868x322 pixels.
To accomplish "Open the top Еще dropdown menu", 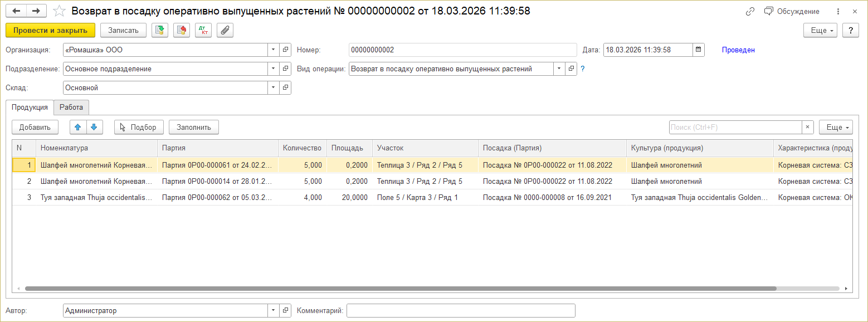I will (820, 30).
